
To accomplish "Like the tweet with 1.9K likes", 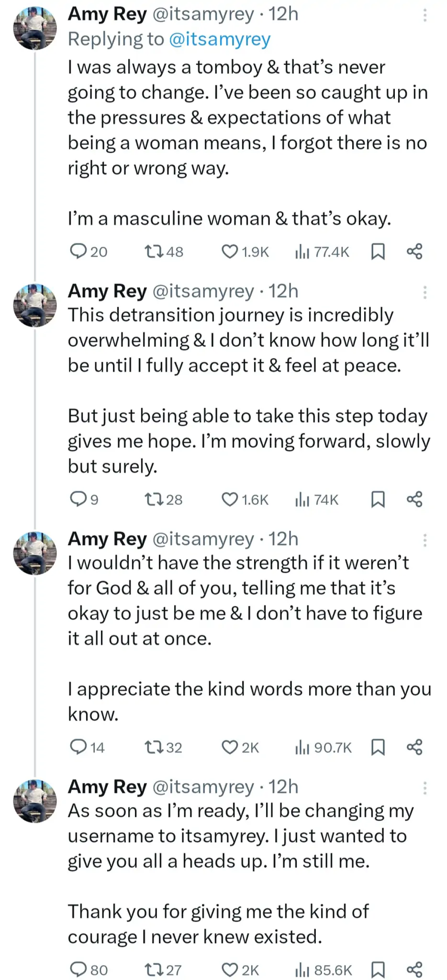I will tap(230, 251).
